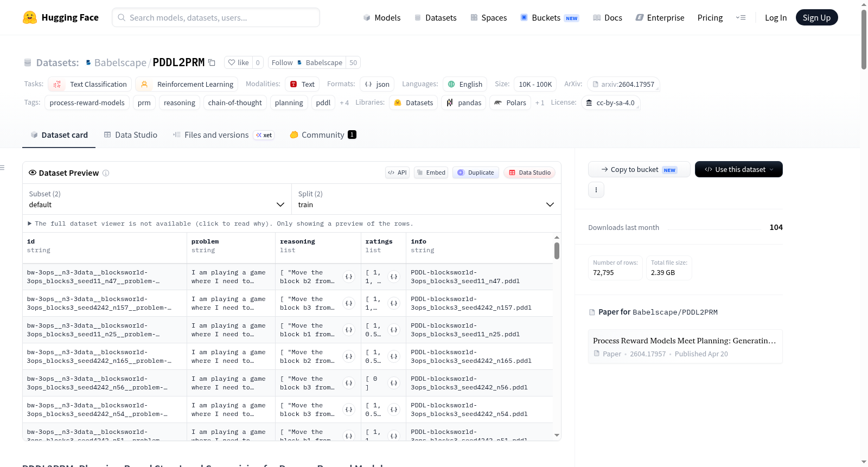
Task: Click the prm tag
Action: (x=144, y=103)
